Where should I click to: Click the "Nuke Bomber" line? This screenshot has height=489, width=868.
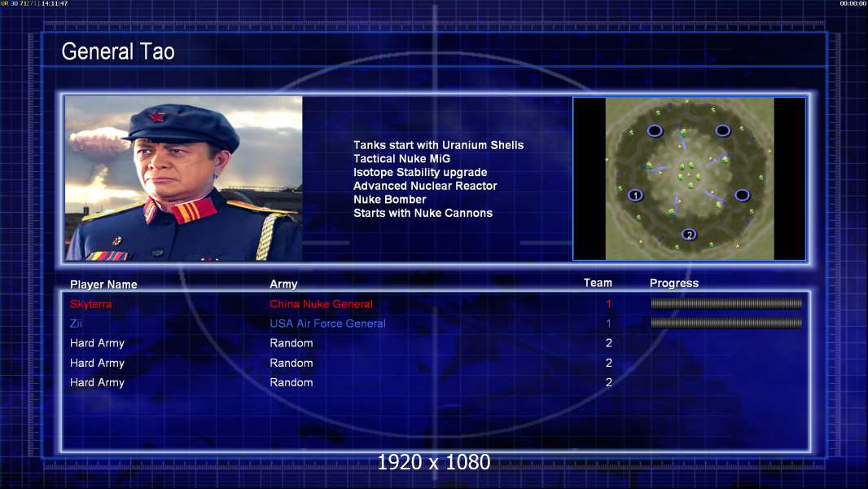[390, 200]
